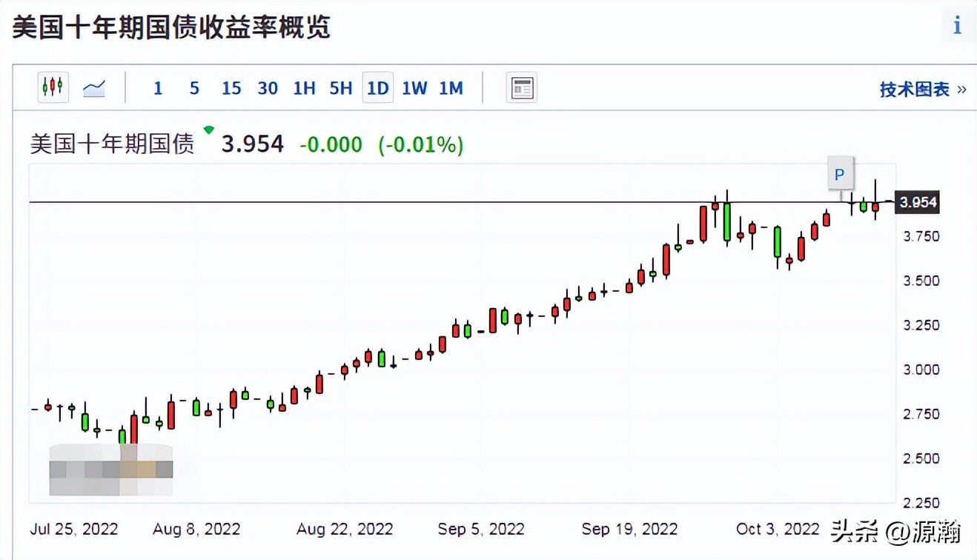This screenshot has width=977, height=560.
Task: Click the 3.954 current yield value
Action: [x=253, y=144]
